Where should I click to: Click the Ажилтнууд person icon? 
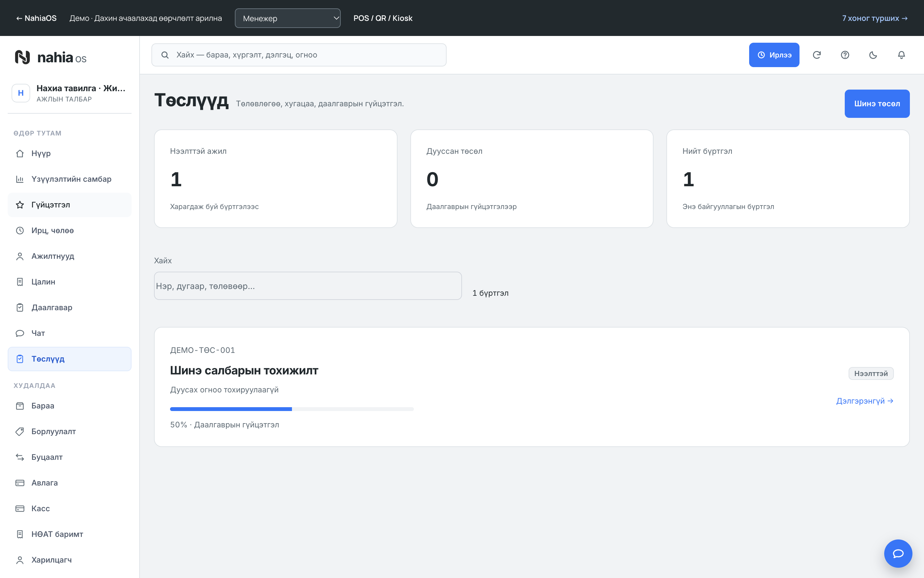pyautogui.click(x=20, y=256)
